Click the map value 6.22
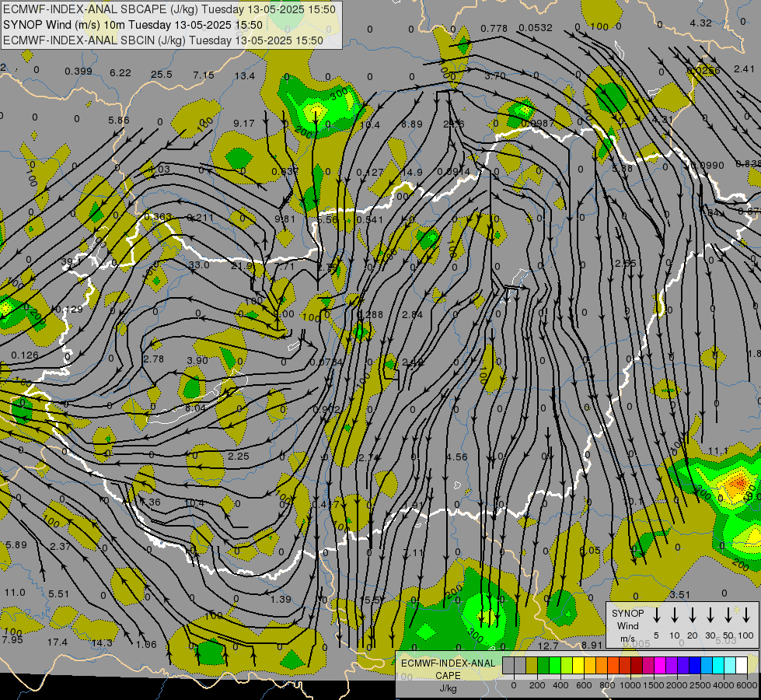761x700 pixels. tap(120, 73)
